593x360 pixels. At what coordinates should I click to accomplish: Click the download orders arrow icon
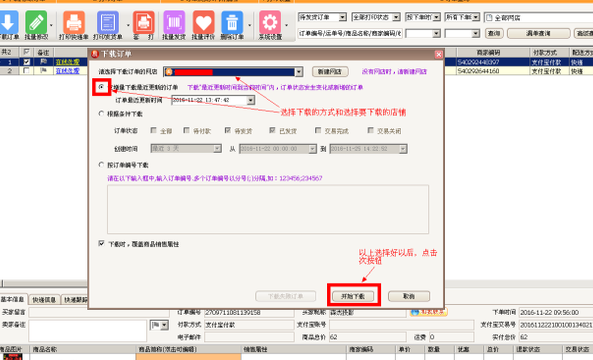pyautogui.click(x=8, y=22)
